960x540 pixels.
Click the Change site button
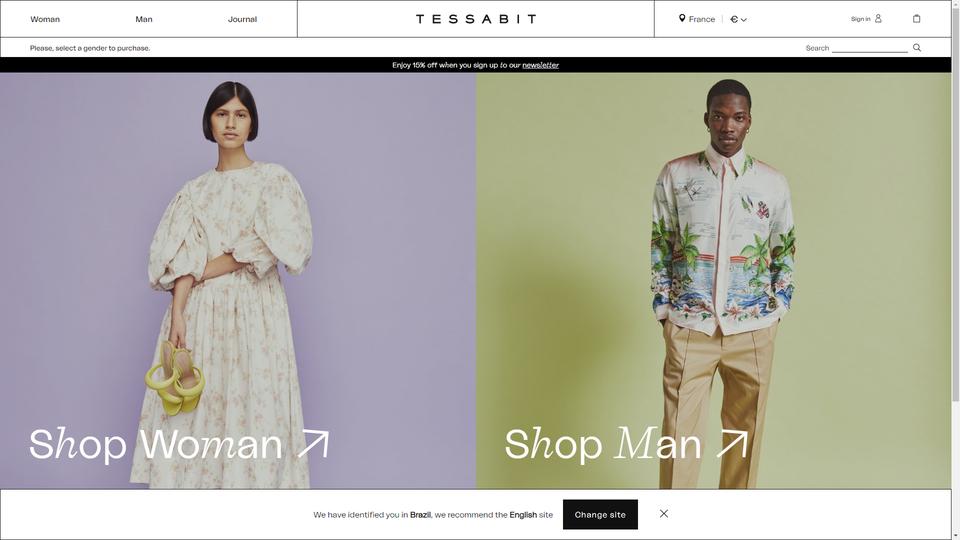(600, 514)
